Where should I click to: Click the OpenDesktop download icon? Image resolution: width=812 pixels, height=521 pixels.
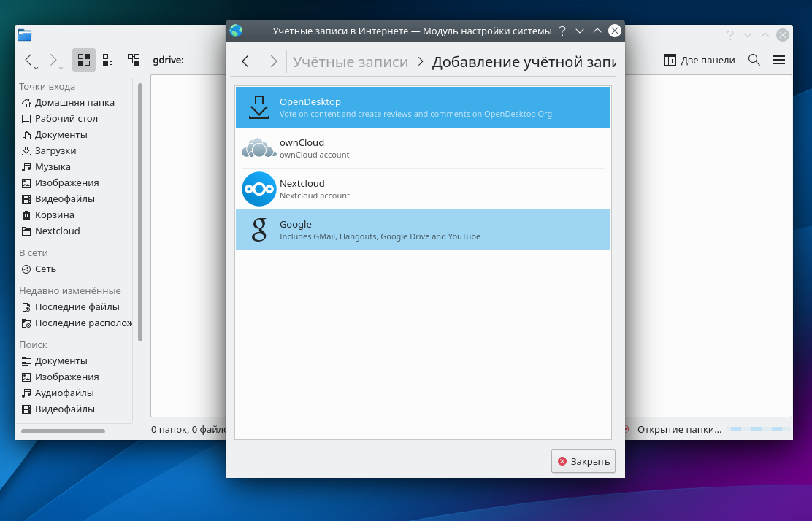click(x=259, y=107)
